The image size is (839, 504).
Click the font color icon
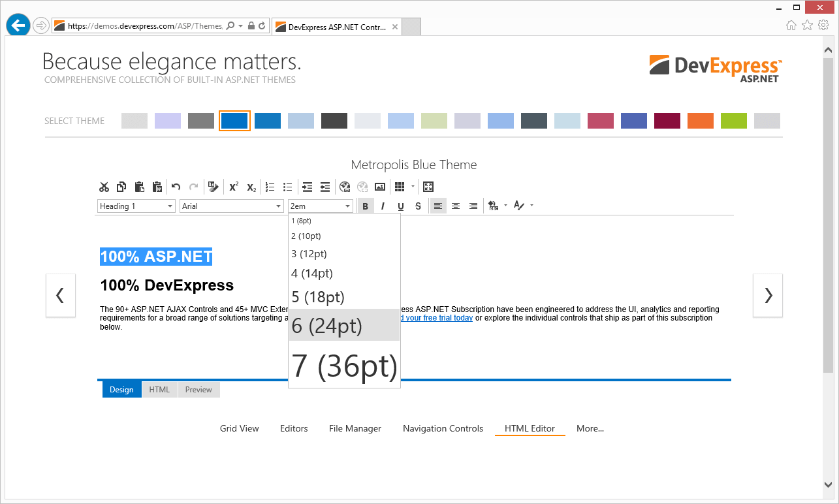click(x=519, y=206)
